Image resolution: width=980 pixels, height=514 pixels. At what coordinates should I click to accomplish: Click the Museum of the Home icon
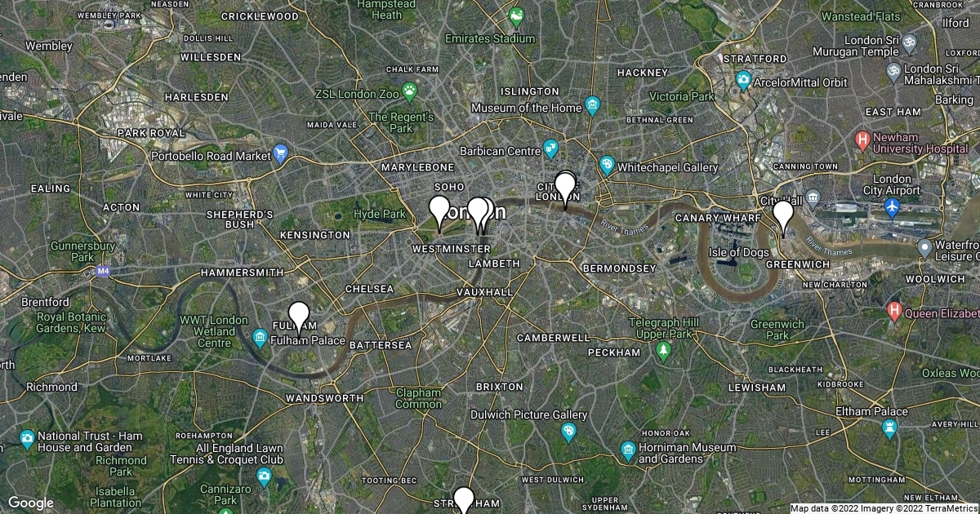point(592,107)
